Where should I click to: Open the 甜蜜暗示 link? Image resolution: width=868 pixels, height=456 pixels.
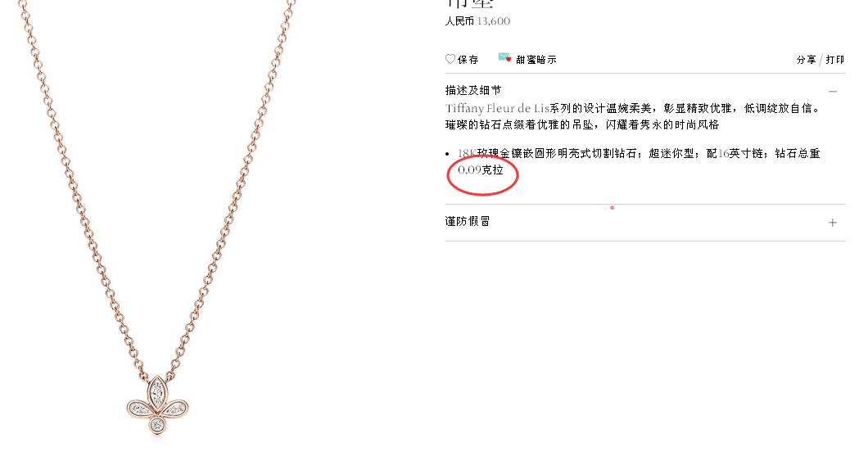[x=536, y=60]
